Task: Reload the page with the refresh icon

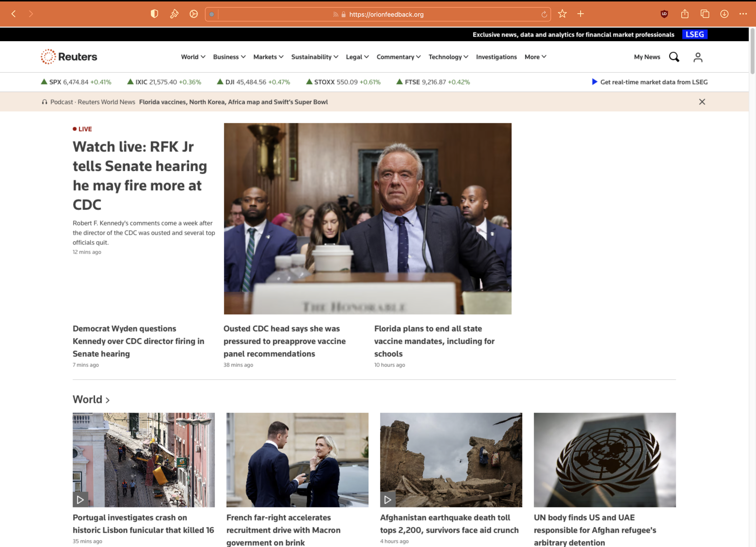Action: (x=544, y=14)
